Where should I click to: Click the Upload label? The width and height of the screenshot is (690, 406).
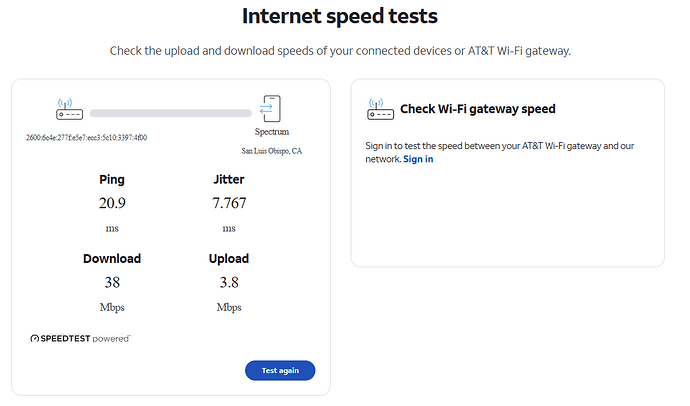(229, 258)
